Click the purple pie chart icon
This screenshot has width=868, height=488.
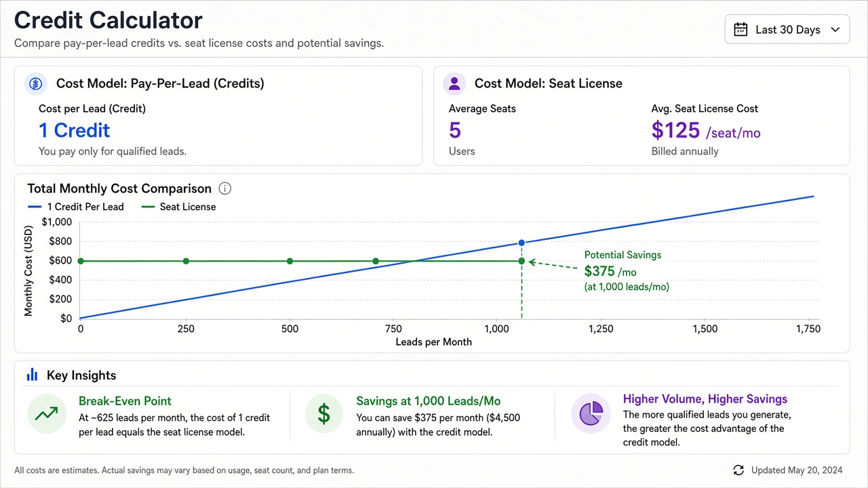591,413
